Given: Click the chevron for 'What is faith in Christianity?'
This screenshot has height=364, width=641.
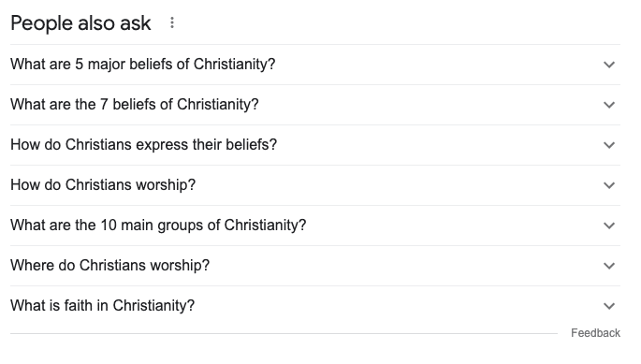Looking at the screenshot, I should click(609, 306).
